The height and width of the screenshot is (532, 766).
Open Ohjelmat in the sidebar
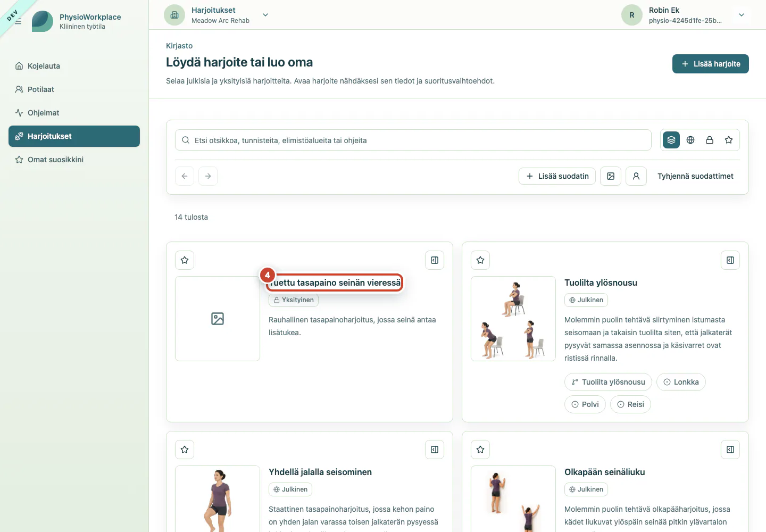tap(74, 113)
